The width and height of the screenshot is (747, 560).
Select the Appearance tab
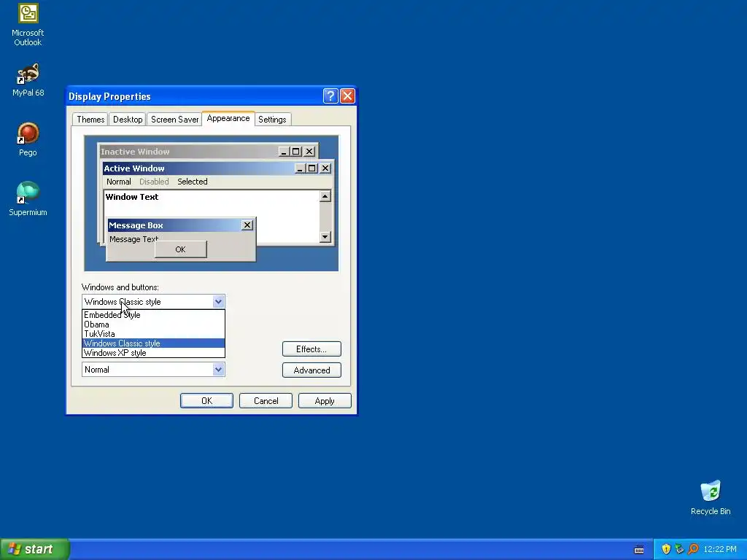coord(228,119)
